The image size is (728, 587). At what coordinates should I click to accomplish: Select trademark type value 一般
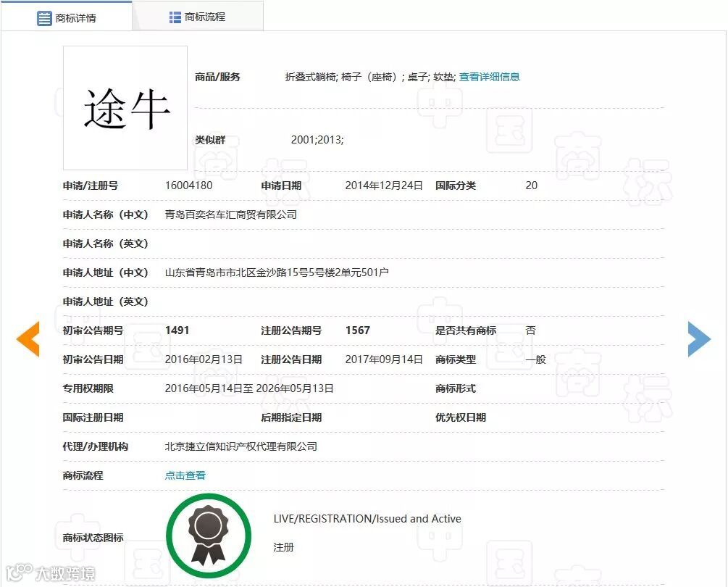(x=536, y=359)
